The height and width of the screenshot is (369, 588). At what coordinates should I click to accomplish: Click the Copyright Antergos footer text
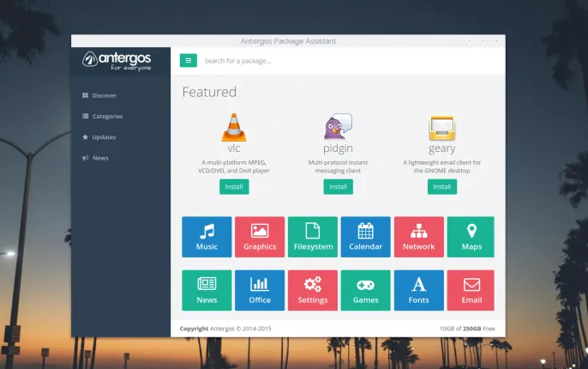click(225, 329)
